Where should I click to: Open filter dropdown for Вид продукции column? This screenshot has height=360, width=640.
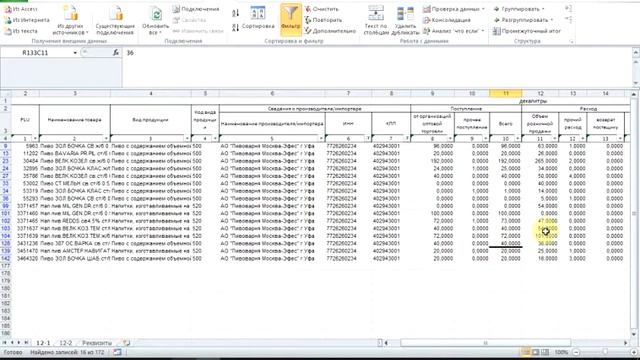pos(187,139)
